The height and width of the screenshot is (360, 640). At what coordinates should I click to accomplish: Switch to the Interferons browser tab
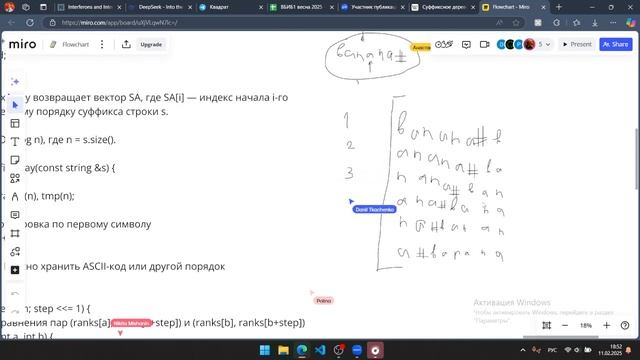(x=89, y=7)
